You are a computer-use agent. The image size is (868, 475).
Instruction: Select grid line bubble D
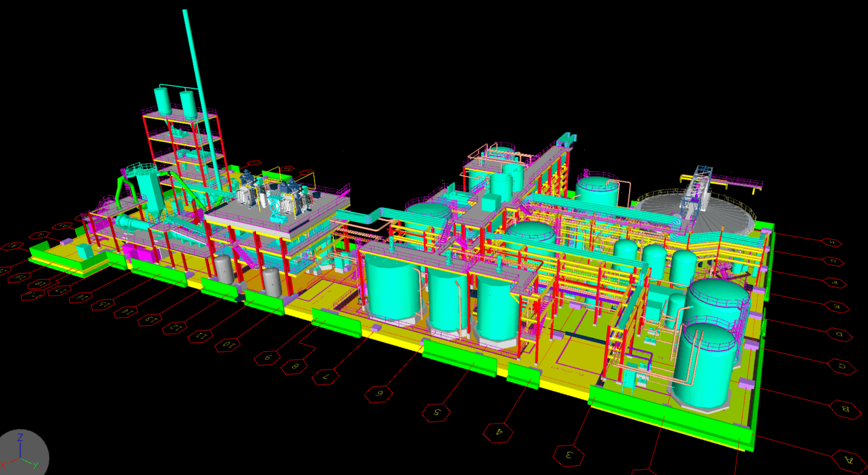tap(839, 334)
